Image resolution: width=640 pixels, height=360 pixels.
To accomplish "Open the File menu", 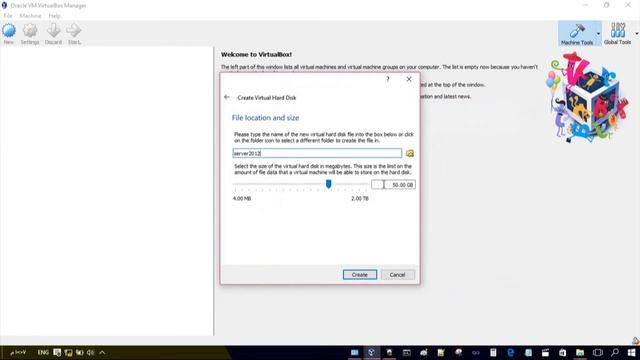I will coord(8,16).
